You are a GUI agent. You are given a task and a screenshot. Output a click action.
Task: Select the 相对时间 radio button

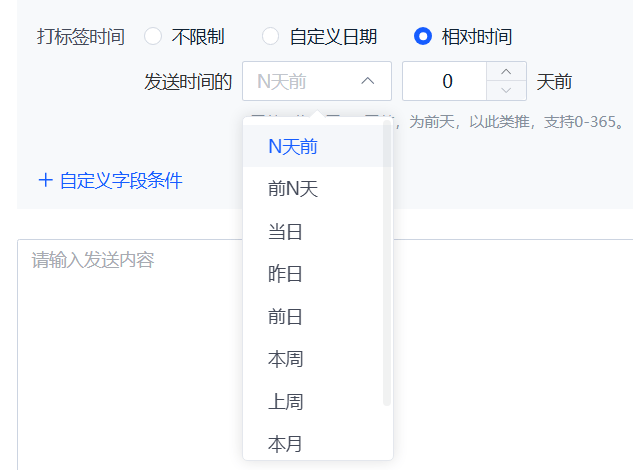423,37
